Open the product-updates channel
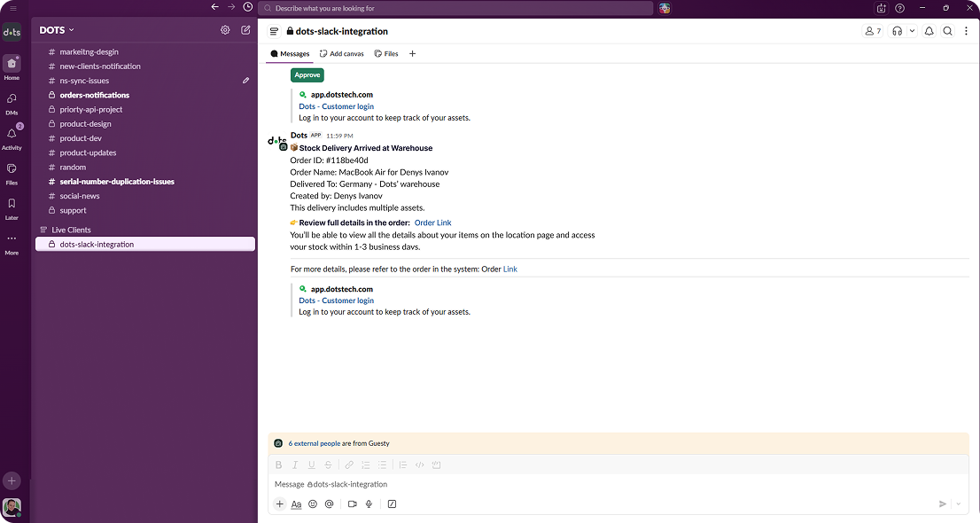Image resolution: width=980 pixels, height=523 pixels. (144, 152)
